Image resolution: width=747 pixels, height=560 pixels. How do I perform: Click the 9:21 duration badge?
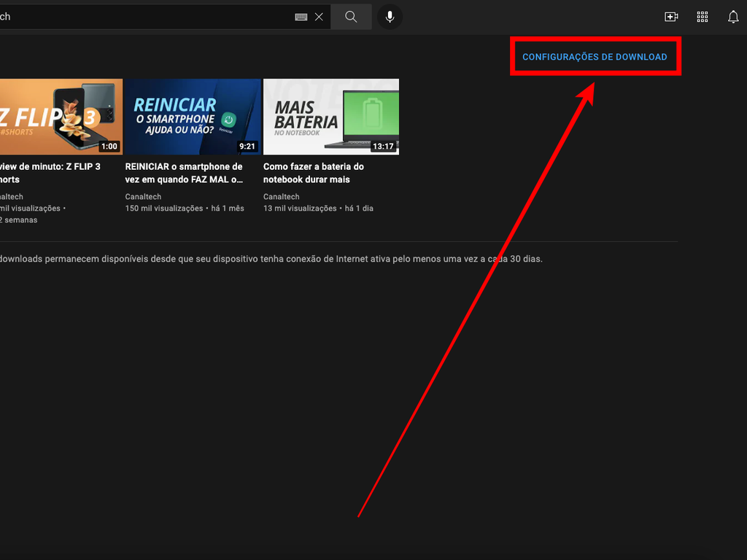[x=247, y=146]
